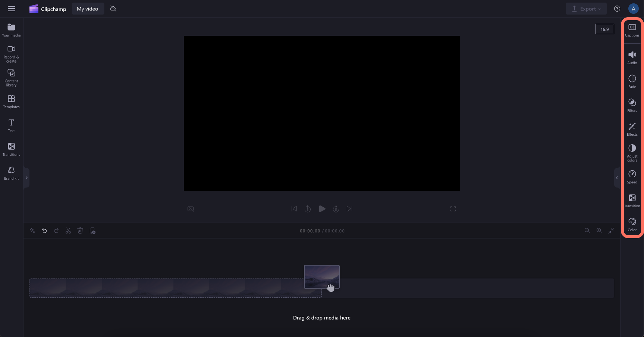
Task: Open the Adjust colors panel
Action: pos(632,152)
